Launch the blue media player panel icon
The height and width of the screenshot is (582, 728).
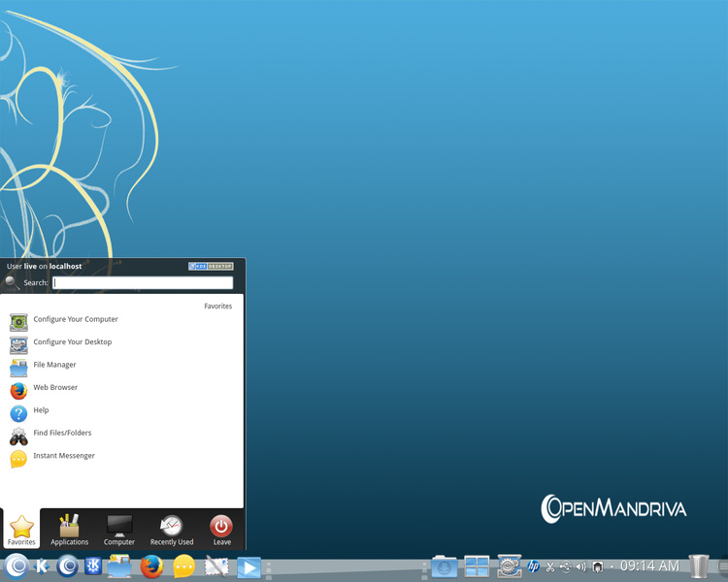pos(248,567)
